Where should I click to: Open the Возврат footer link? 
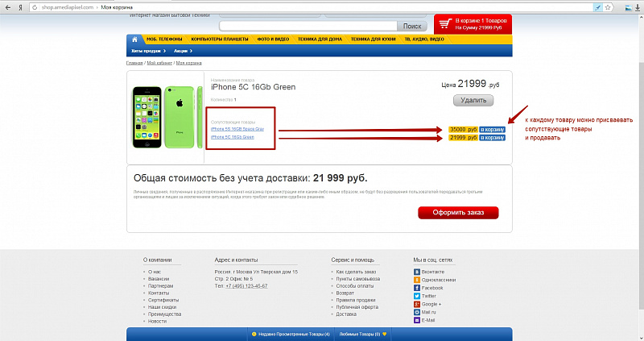coord(345,293)
